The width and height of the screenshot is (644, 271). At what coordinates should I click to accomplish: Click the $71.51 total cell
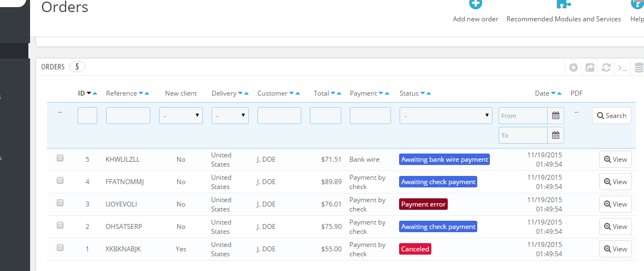[331, 160]
